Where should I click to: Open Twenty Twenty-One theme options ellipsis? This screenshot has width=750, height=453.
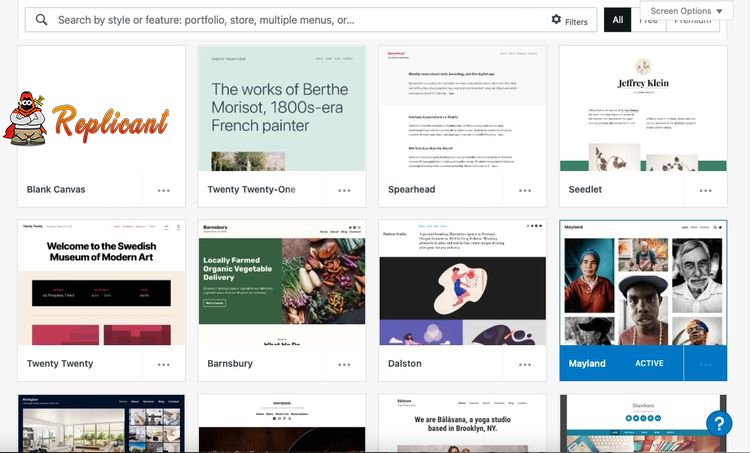click(x=344, y=190)
